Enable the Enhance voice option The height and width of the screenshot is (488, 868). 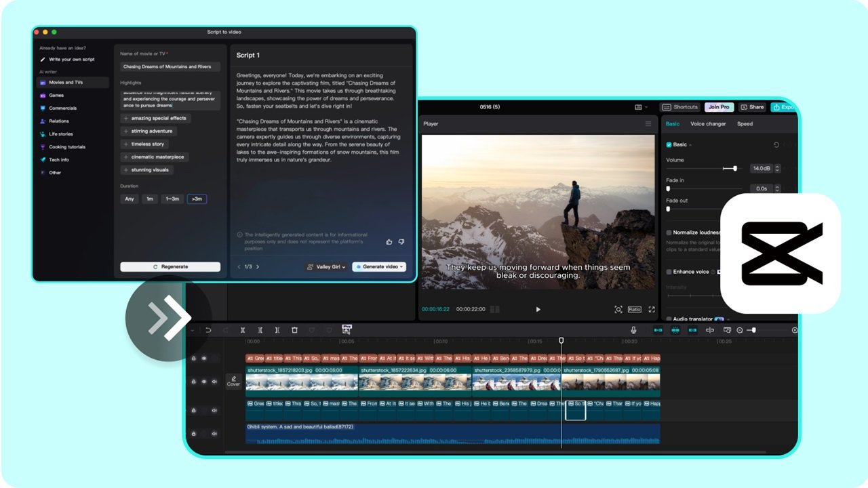click(669, 271)
